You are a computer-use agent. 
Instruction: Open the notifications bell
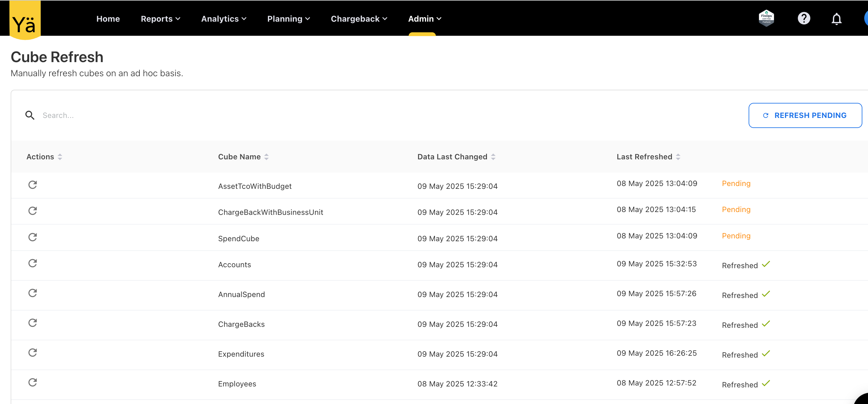tap(836, 19)
